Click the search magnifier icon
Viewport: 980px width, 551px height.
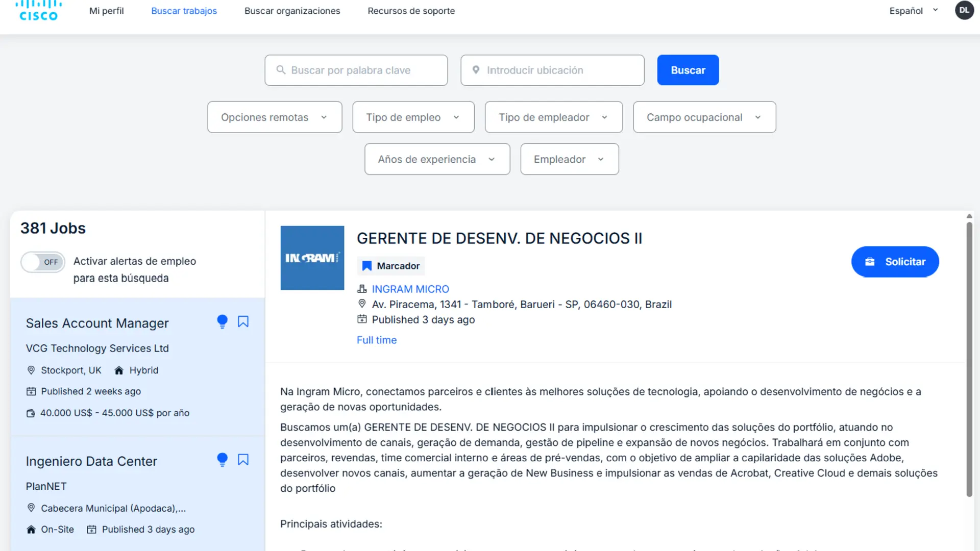281,70
